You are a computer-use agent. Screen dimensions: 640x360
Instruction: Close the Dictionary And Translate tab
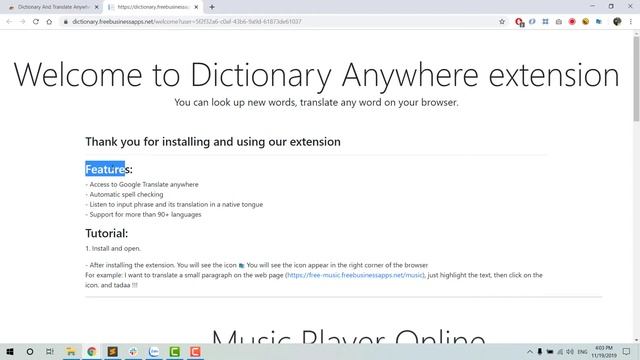pos(97,7)
